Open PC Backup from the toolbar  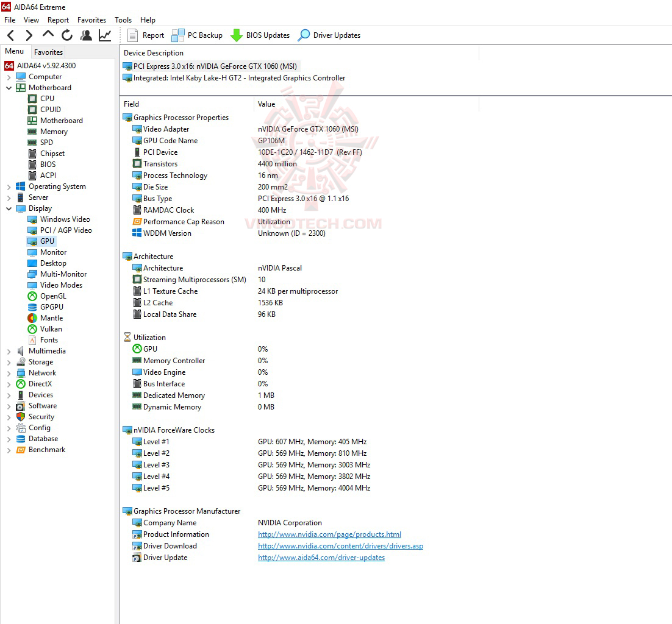tap(197, 35)
